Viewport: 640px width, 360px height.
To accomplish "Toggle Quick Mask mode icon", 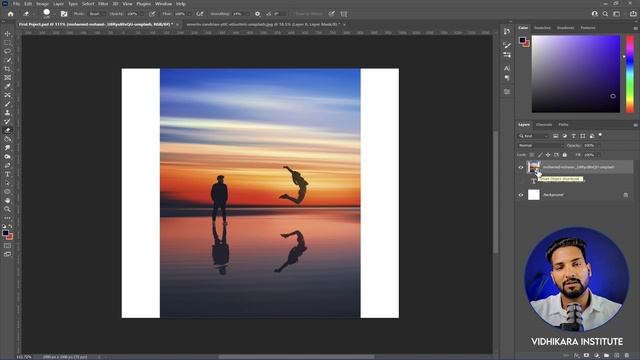I will coord(7,246).
